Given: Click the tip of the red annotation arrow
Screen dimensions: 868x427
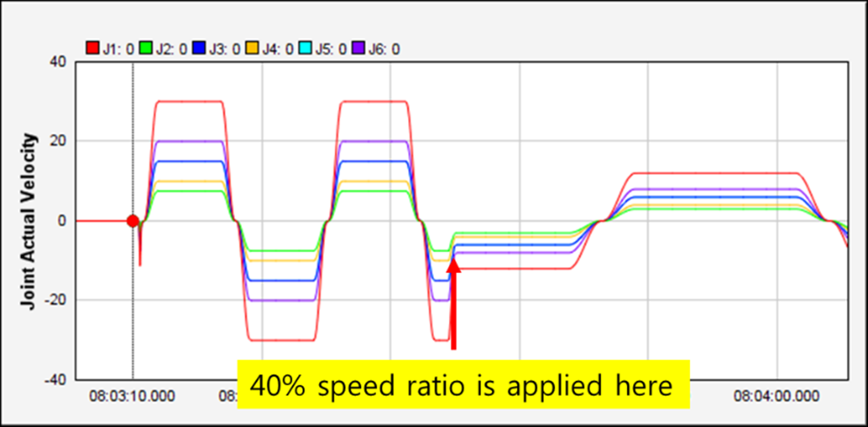Looking at the screenshot, I should pos(453,260).
